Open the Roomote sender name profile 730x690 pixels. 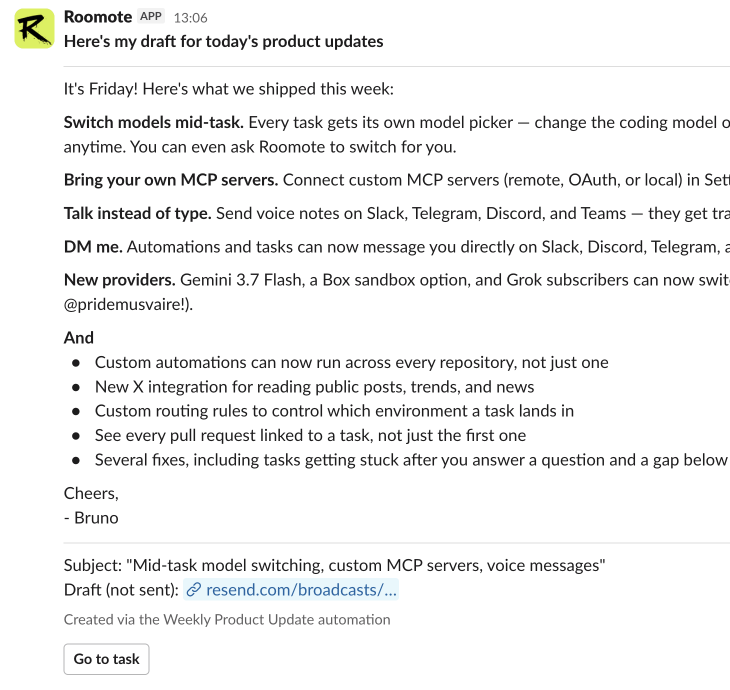[98, 17]
